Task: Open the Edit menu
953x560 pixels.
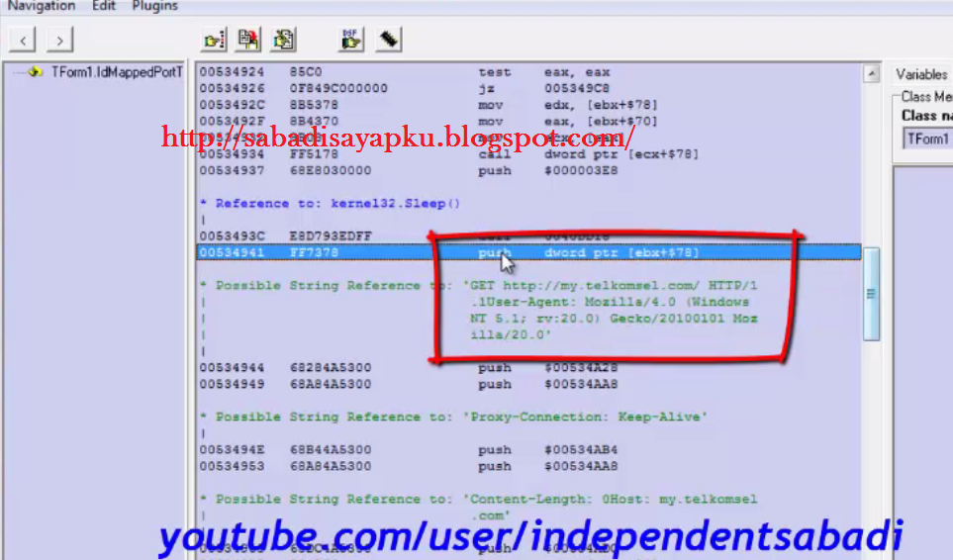Action: [x=103, y=6]
